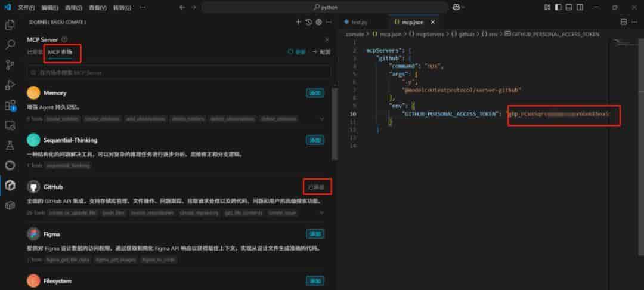Click the refresh button next to 配置

[x=296, y=52]
